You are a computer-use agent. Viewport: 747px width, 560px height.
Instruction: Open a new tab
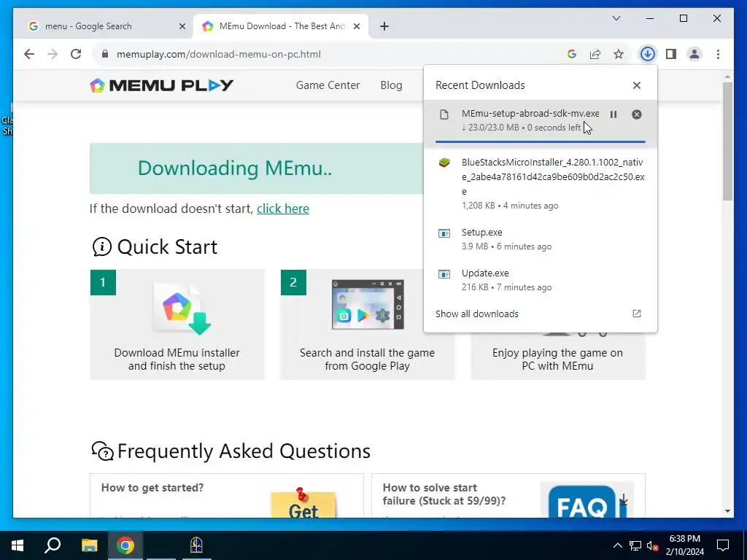[x=384, y=27]
